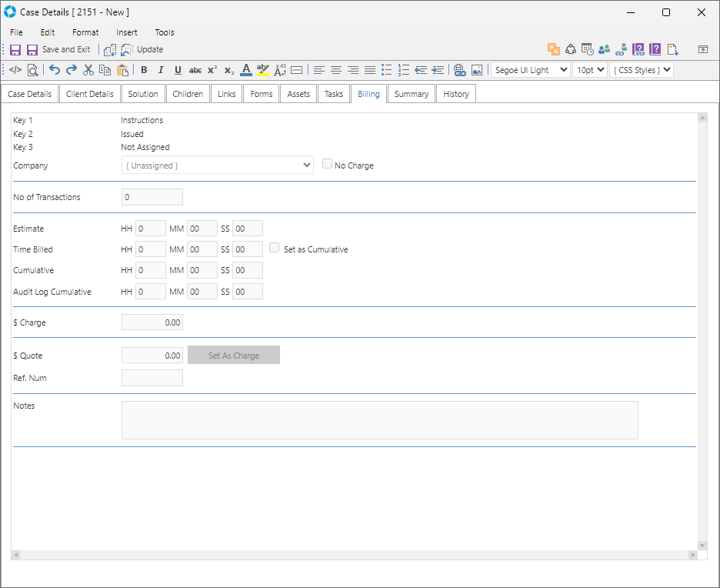Screen dimensions: 720x588
Task: Tick the Set as Cumulative checkbox
Action: [275, 249]
